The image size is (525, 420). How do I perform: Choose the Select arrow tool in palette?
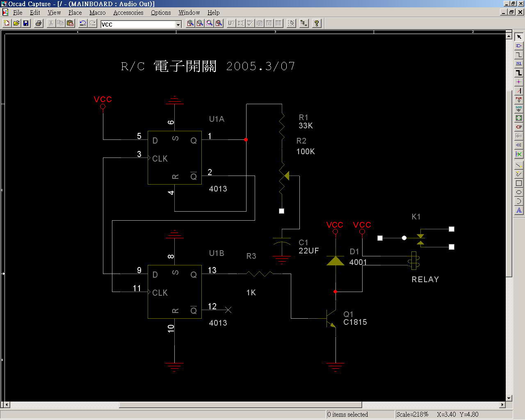click(x=519, y=37)
